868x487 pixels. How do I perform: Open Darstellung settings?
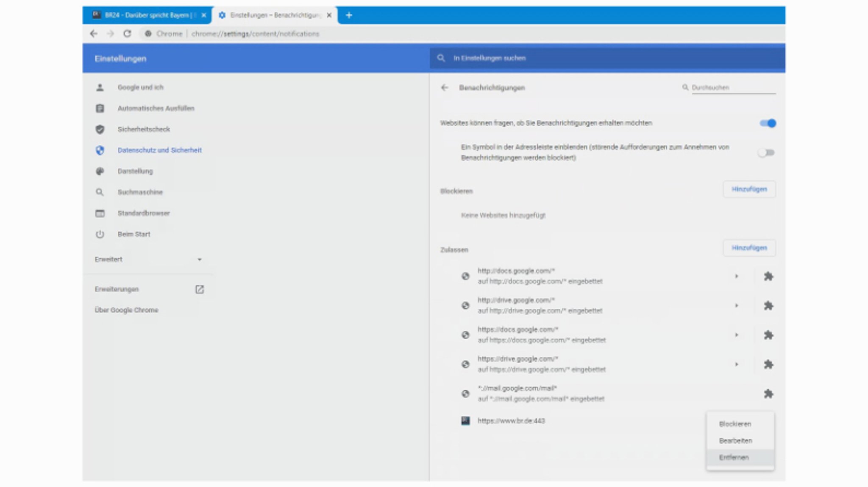tap(135, 171)
